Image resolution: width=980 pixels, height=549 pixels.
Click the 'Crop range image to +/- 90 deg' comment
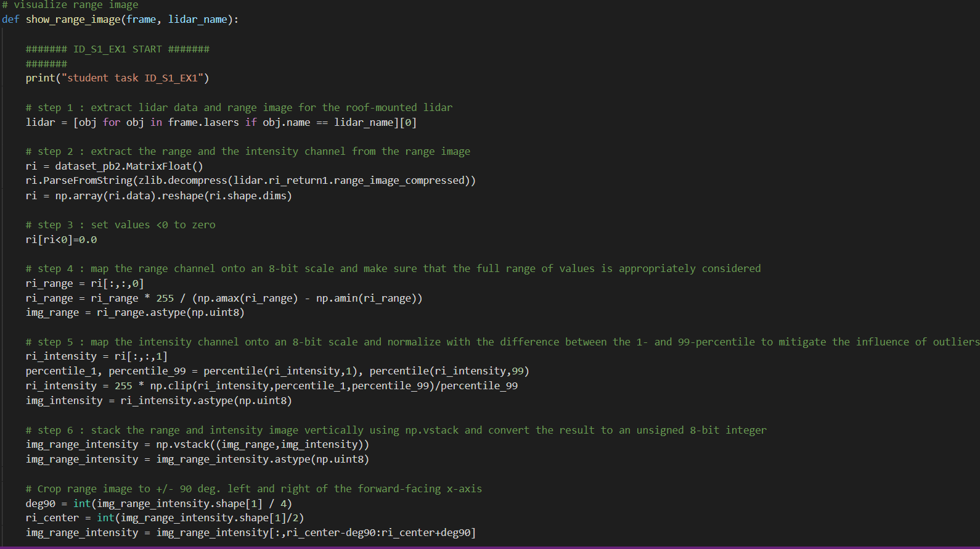(254, 489)
